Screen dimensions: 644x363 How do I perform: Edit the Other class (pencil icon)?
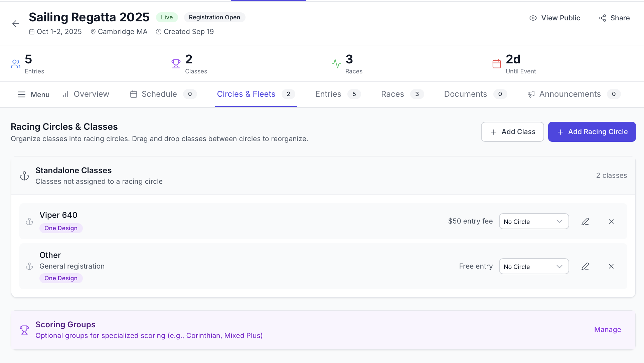pyautogui.click(x=585, y=266)
